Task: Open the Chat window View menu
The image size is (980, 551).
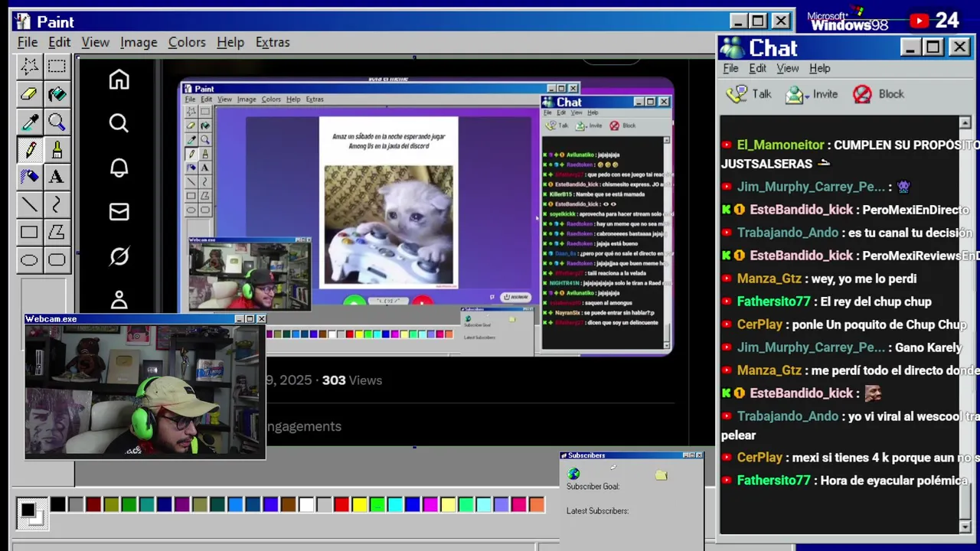Action: (788, 68)
